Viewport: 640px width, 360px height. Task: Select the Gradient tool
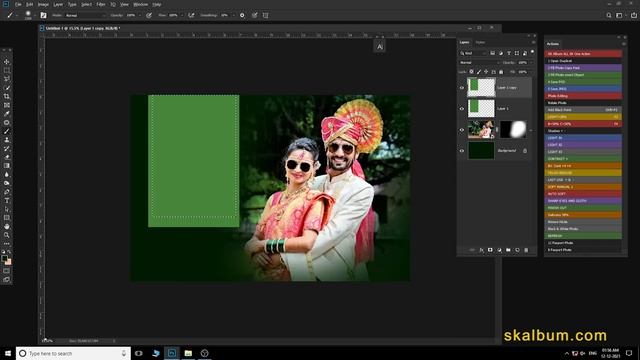point(7,166)
